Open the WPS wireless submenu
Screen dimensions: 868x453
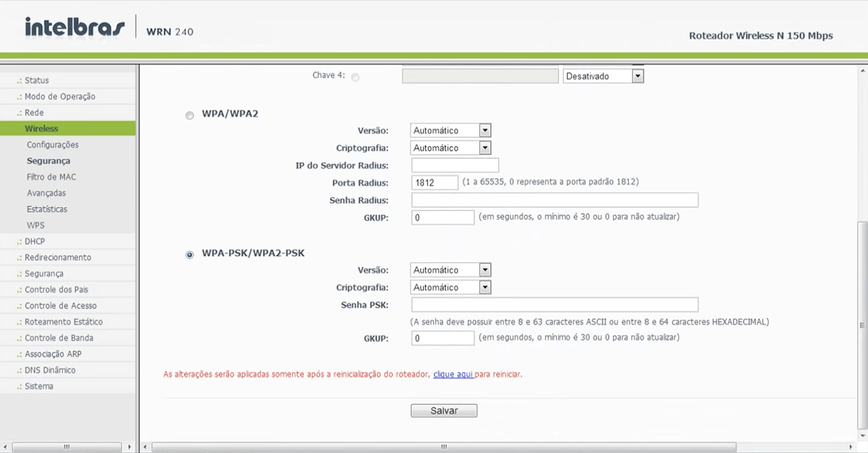tap(35, 225)
